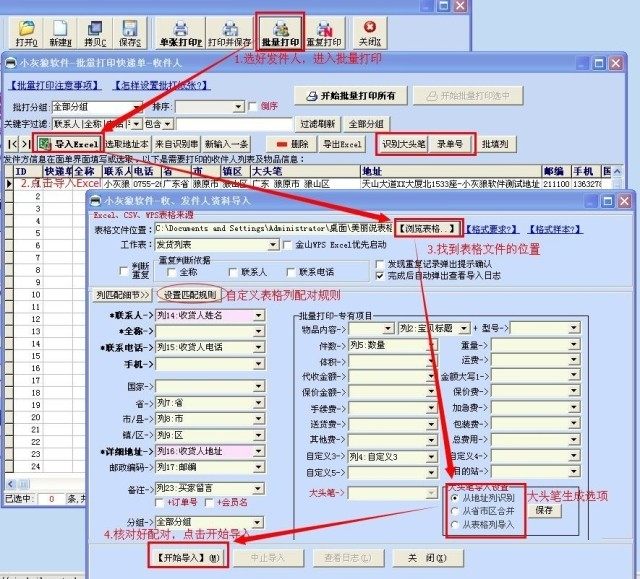
Task: Select 从省市区合并 radio option
Action: click(x=455, y=511)
